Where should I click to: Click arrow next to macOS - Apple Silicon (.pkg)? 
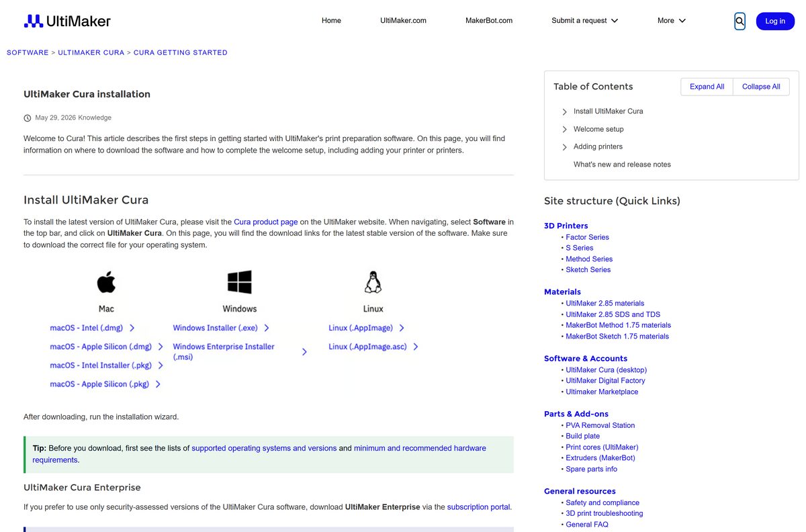158,384
